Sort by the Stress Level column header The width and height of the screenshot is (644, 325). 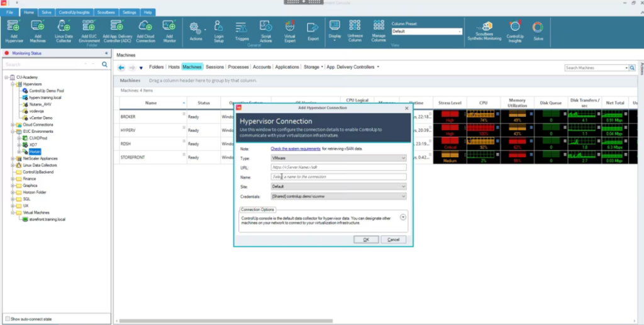(450, 103)
